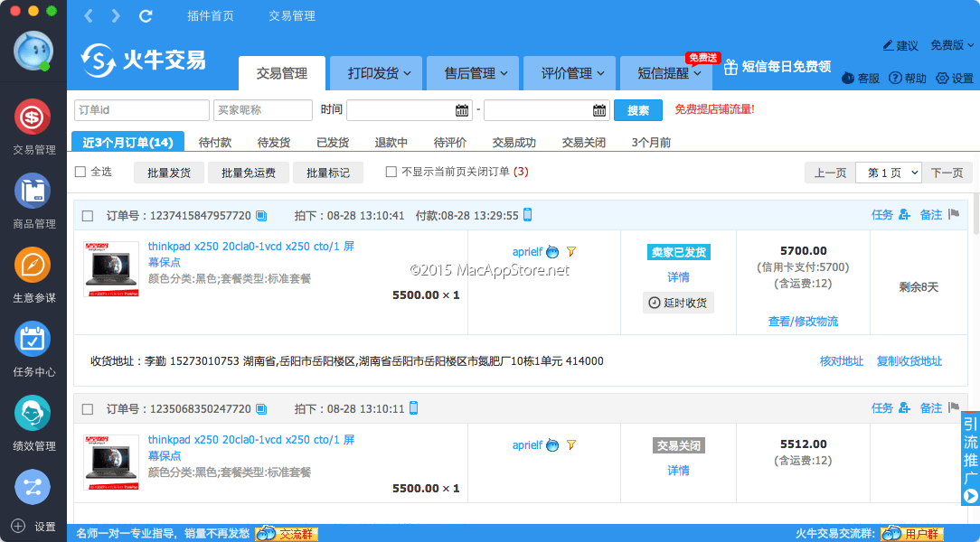Click the 搜索 button
The image size is (980, 542).
tap(638, 110)
